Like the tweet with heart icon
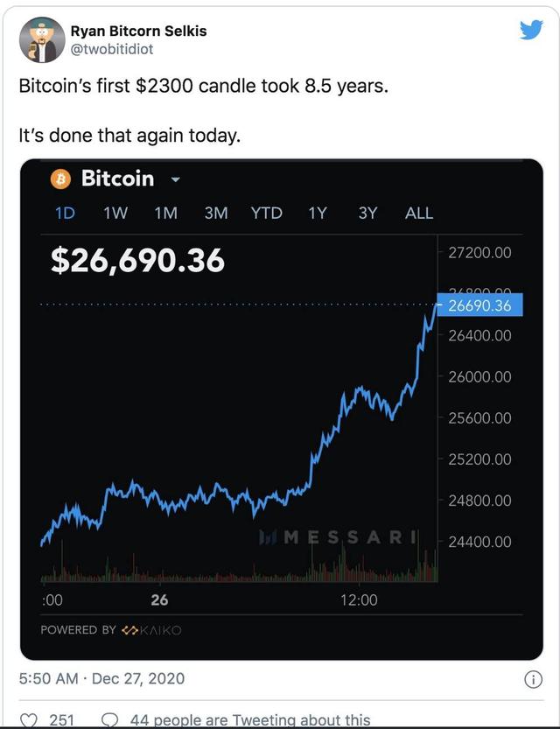This screenshot has width=560, height=729. [x=29, y=719]
